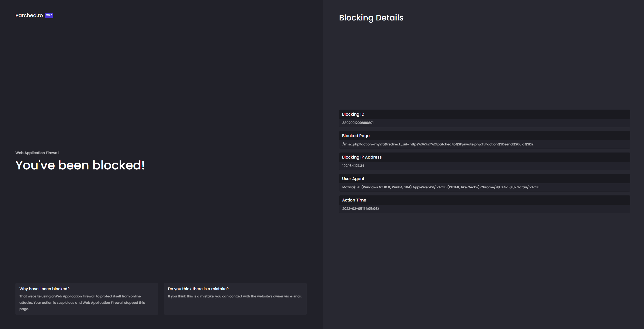Click the User Agent label

[x=353, y=179]
